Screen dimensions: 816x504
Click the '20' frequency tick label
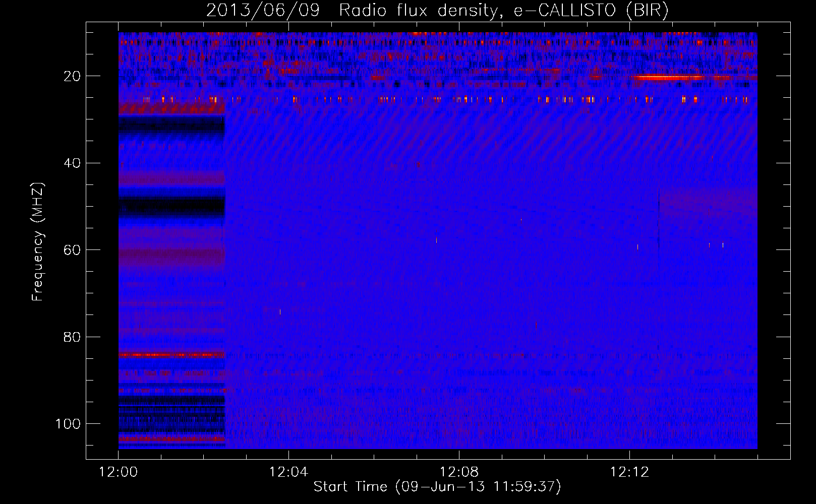pyautogui.click(x=73, y=76)
